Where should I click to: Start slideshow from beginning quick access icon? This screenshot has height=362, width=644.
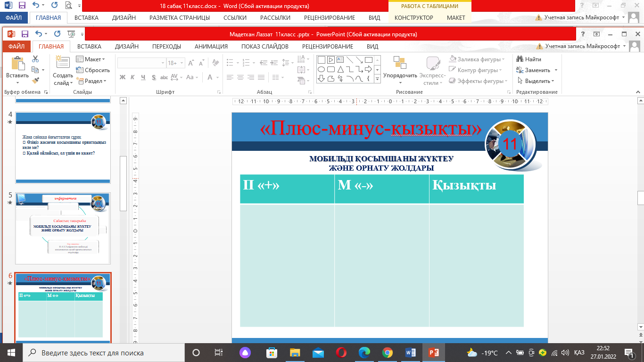[72, 34]
